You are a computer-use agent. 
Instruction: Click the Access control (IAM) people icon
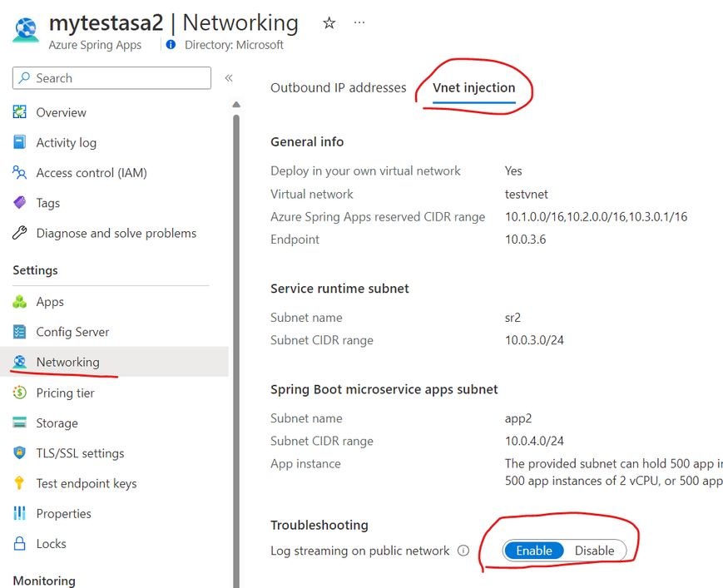[x=19, y=173]
